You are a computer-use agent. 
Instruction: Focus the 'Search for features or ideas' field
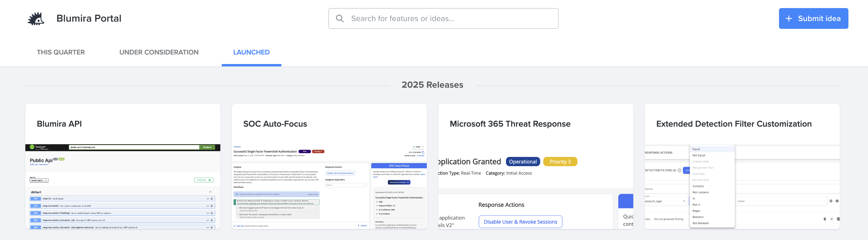[x=443, y=18]
